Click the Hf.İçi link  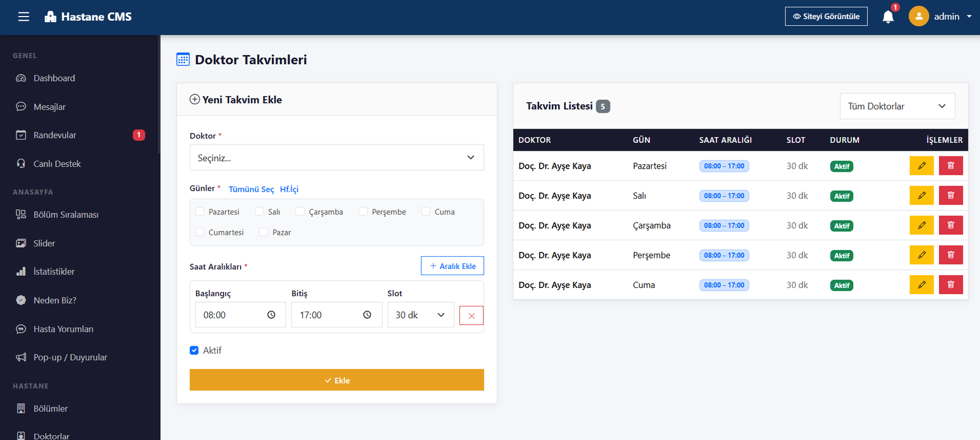289,189
